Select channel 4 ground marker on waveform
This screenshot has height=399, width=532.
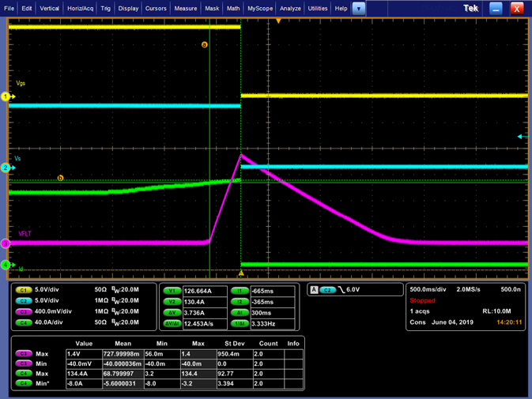(6, 265)
